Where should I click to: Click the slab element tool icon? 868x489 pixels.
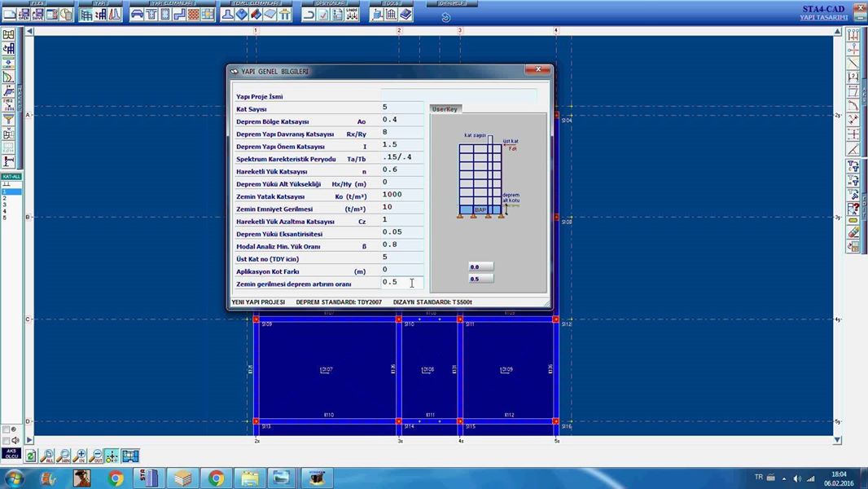[x=136, y=15]
